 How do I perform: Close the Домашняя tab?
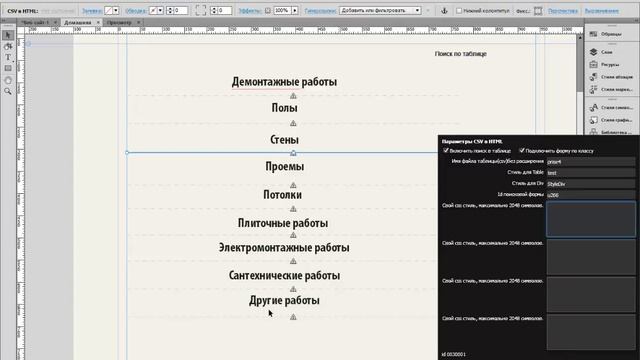(98, 22)
